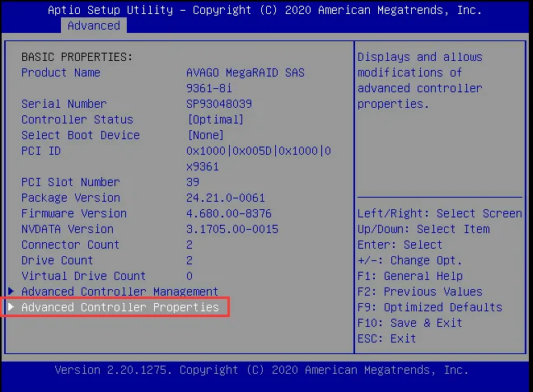The height and width of the screenshot is (392, 533).
Task: Click help text 'Displays and allows'
Action: pyautogui.click(x=420, y=57)
